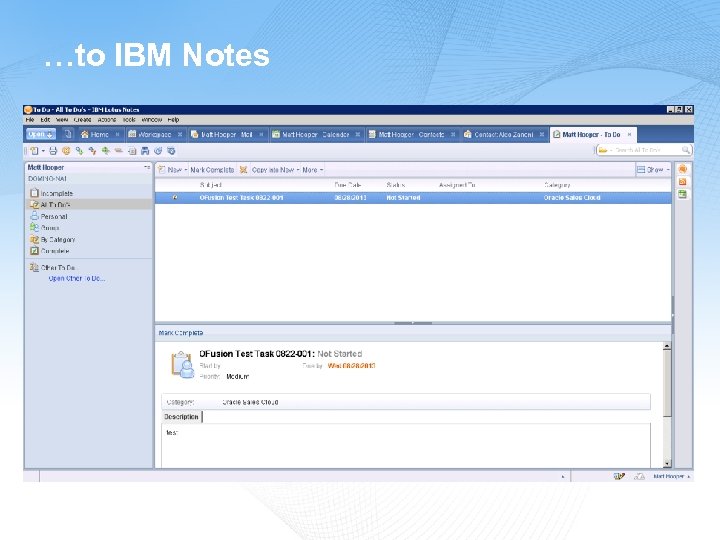Open the Edit menu
This screenshot has width=720, height=540.
[x=45, y=119]
